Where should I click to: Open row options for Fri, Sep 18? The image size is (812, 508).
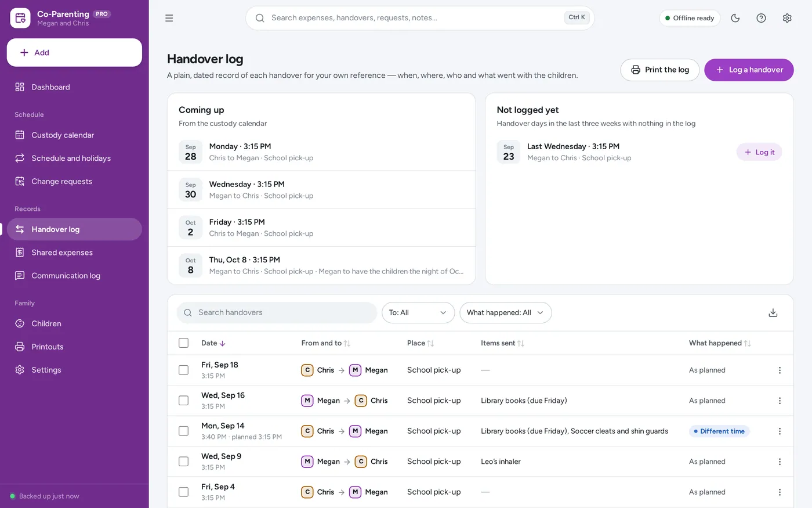coord(780,370)
